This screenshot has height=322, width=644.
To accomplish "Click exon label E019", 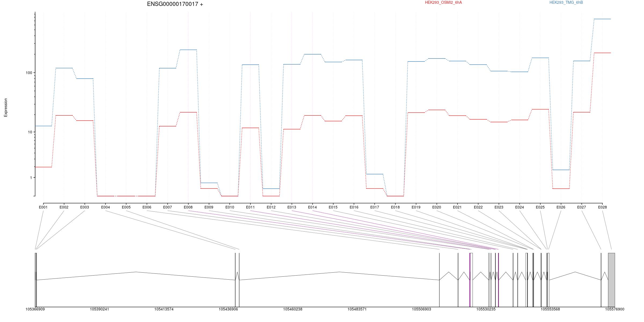I will pyautogui.click(x=416, y=207).
